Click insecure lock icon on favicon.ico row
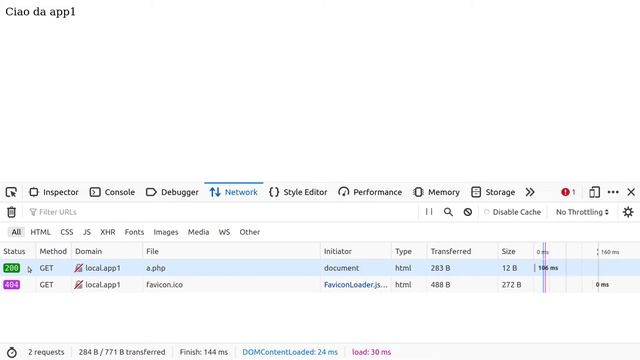Viewport: 640px width, 360px height. [78, 284]
